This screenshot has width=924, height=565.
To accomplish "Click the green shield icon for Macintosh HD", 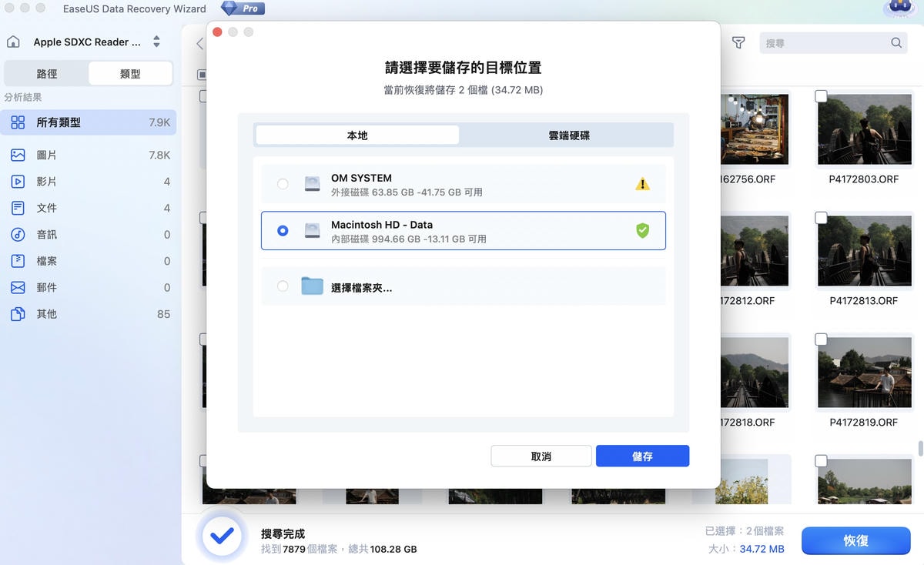I will click(x=642, y=231).
